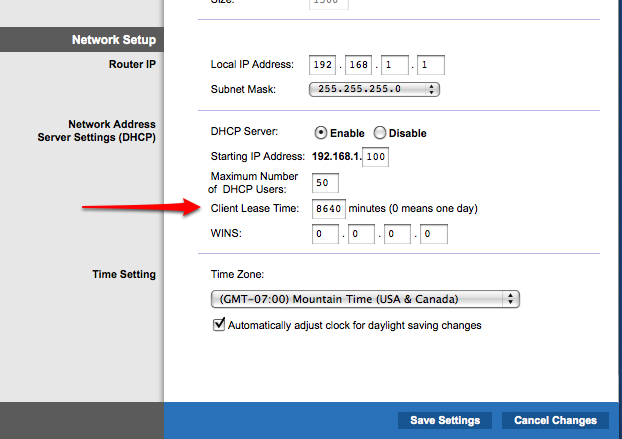Viewport: 622px width, 439px height.
Task: Click the 192.168.1. prefix text
Action: pos(337,157)
